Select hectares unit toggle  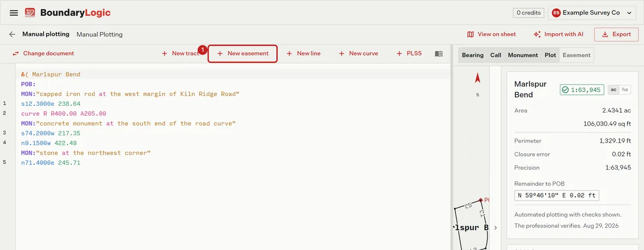(x=625, y=90)
